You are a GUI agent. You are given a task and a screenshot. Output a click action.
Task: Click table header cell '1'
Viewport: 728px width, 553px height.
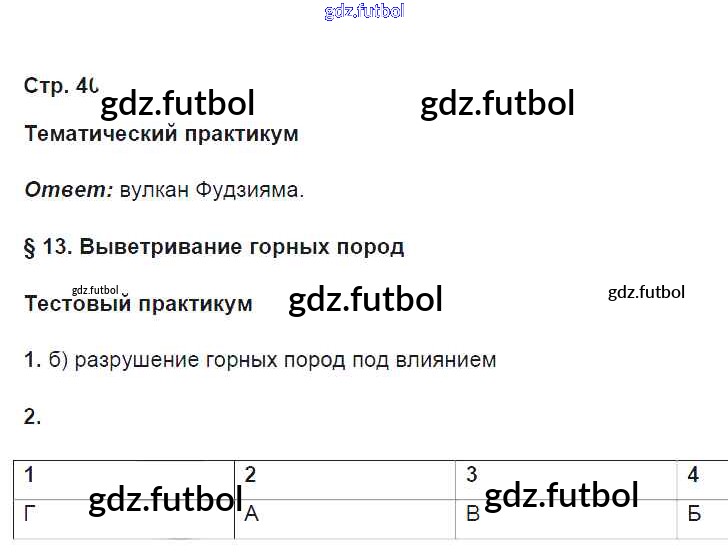tap(30, 476)
